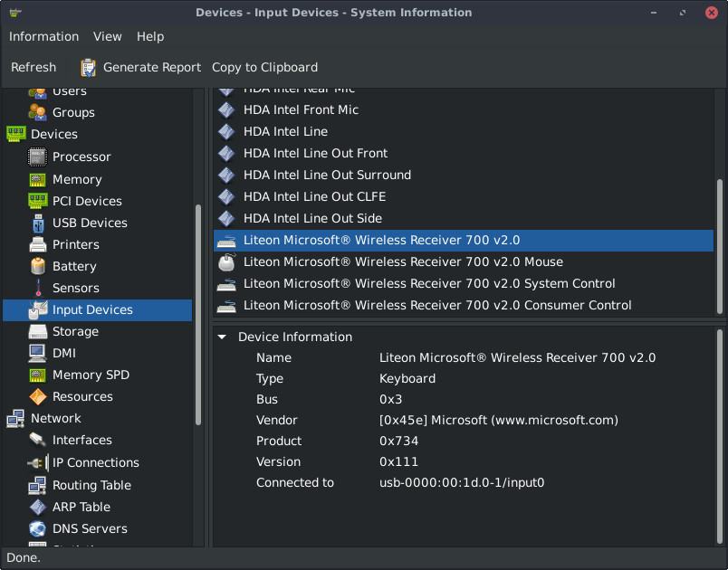The image size is (728, 570).
Task: Click the Generate Report toolbar icon
Action: tap(88, 67)
